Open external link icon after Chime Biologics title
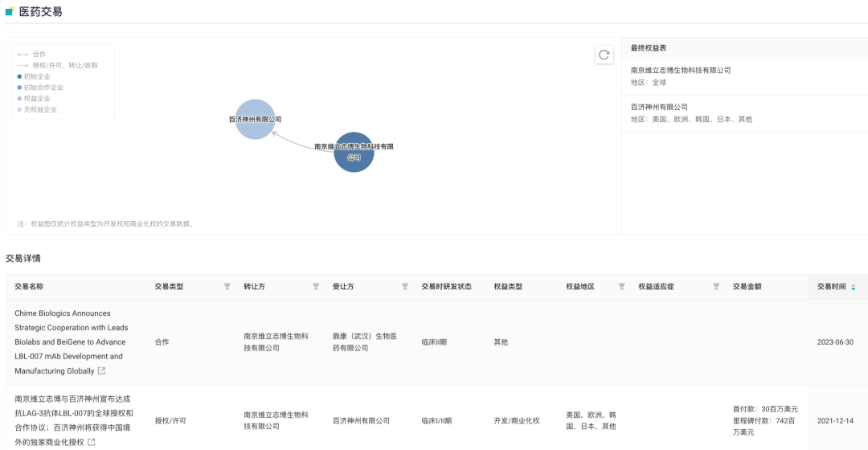 pyautogui.click(x=101, y=371)
